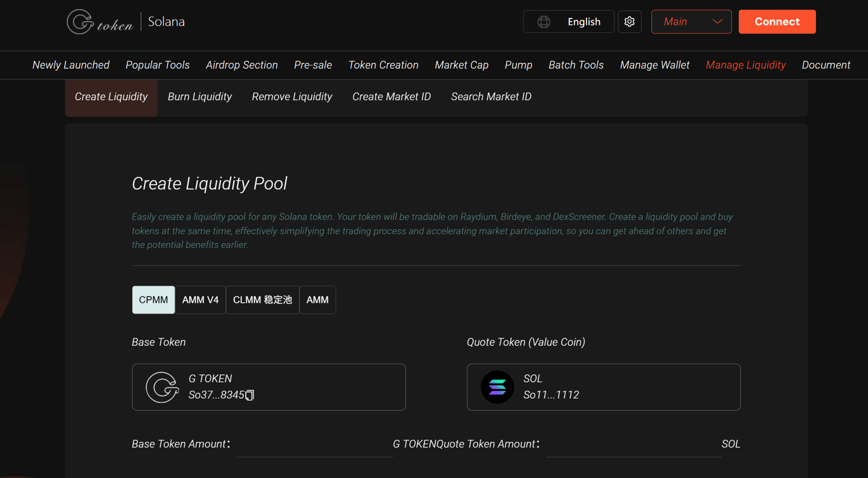Select the CPMM pool type
Screen dimensions: 868x478
[153, 300]
